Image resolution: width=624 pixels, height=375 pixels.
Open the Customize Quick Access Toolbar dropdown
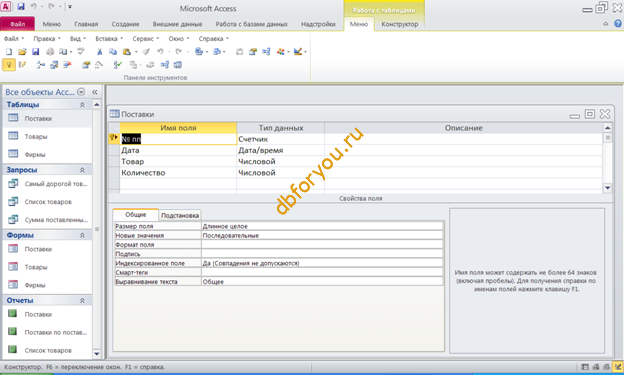pyautogui.click(x=70, y=7)
